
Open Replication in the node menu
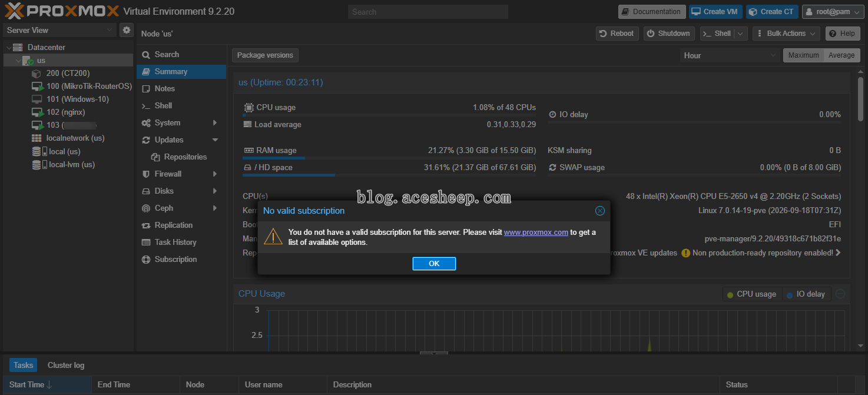pos(181,225)
